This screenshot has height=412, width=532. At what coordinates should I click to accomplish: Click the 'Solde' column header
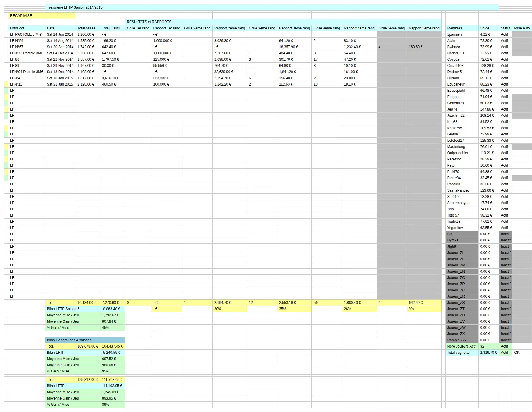[489, 28]
